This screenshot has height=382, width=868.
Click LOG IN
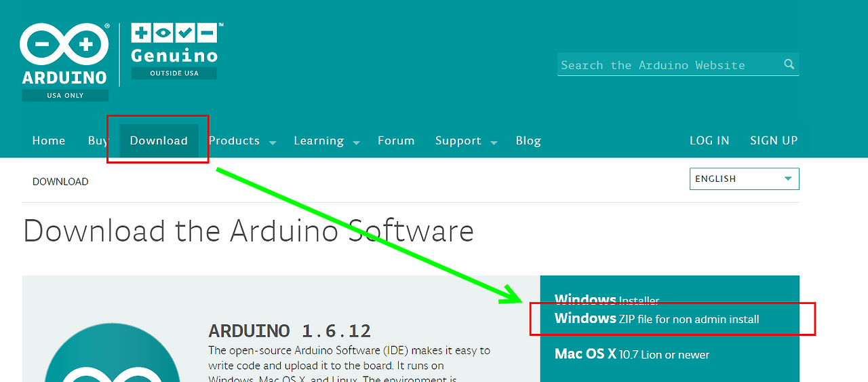pos(709,140)
